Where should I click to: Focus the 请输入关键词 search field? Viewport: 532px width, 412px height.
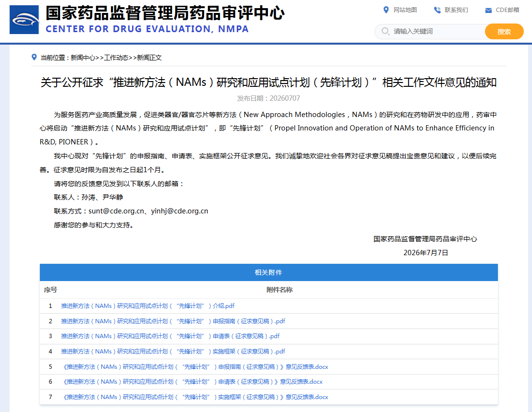coord(431,32)
